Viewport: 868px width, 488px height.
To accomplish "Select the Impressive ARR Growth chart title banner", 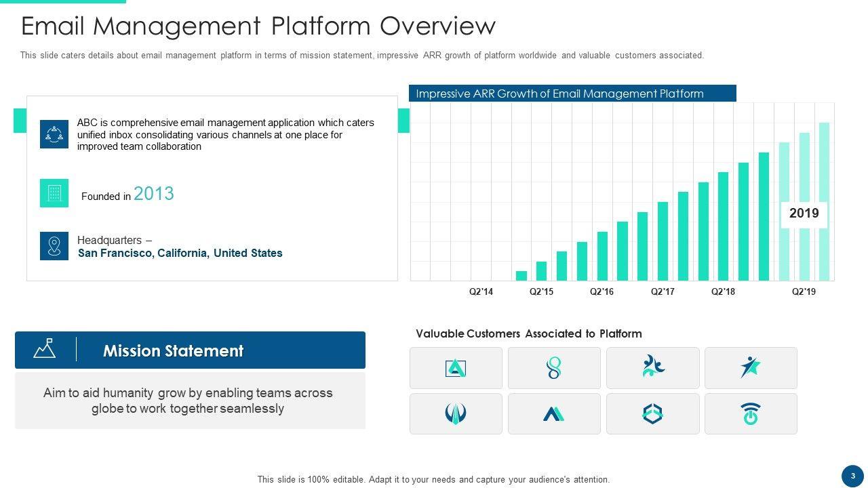I will 572,94.
